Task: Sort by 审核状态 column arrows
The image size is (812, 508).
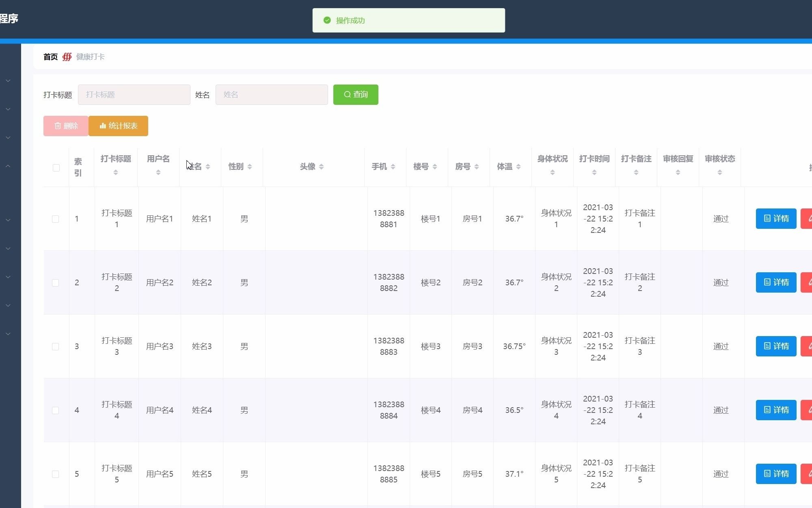Action: click(x=719, y=173)
